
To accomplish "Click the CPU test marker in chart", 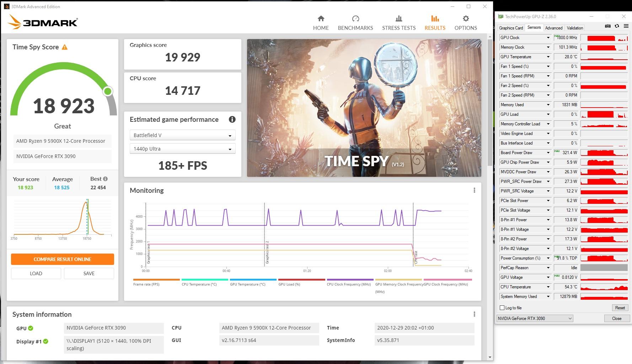I will coord(416,257).
